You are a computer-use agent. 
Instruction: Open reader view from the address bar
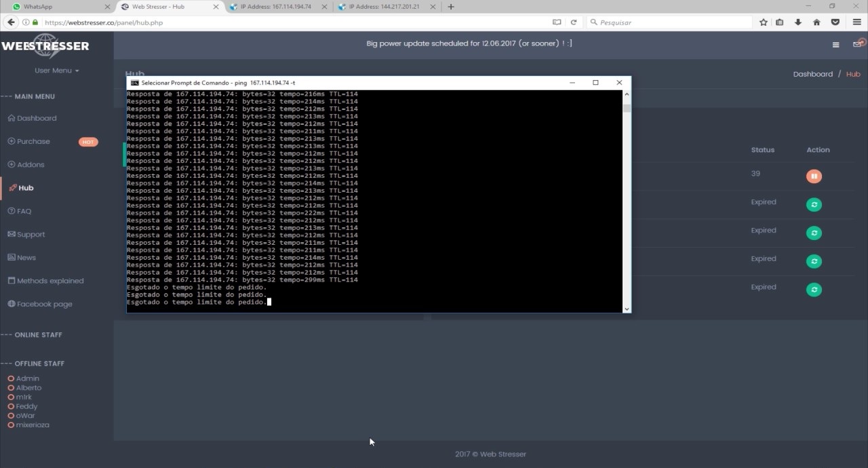tap(557, 22)
